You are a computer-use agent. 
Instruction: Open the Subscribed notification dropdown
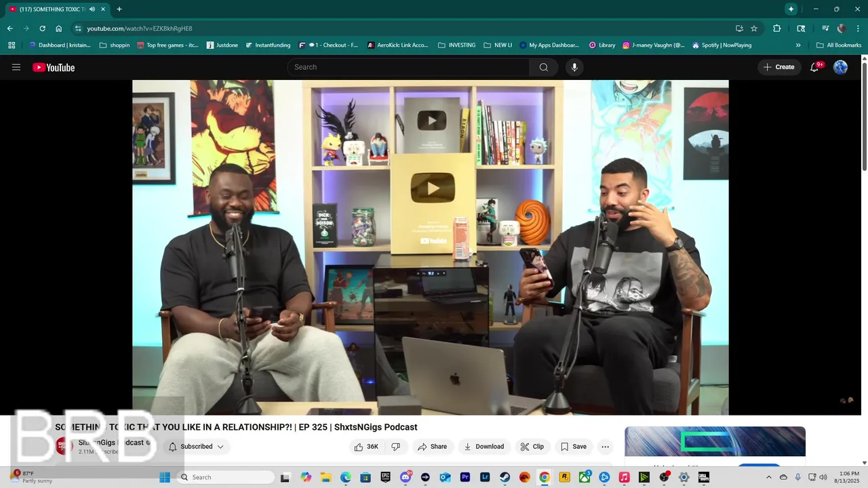click(x=196, y=447)
